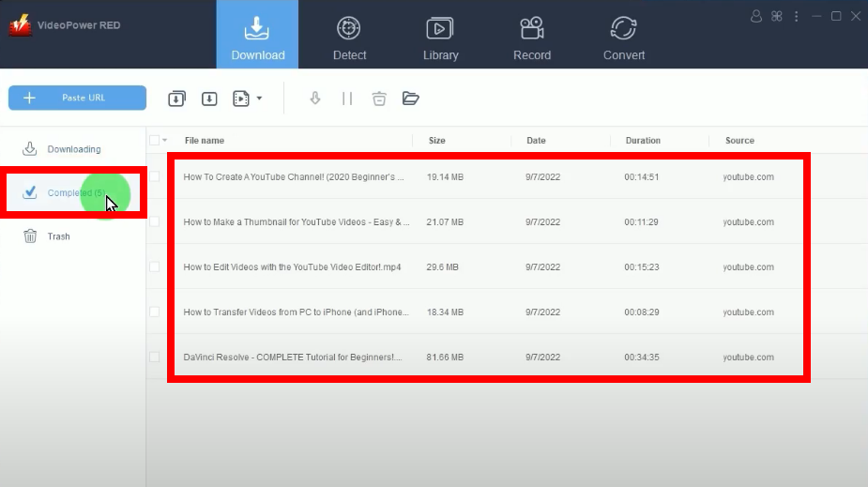This screenshot has height=487, width=868.
Task: Click the VideoPower RED logo
Action: click(21, 25)
